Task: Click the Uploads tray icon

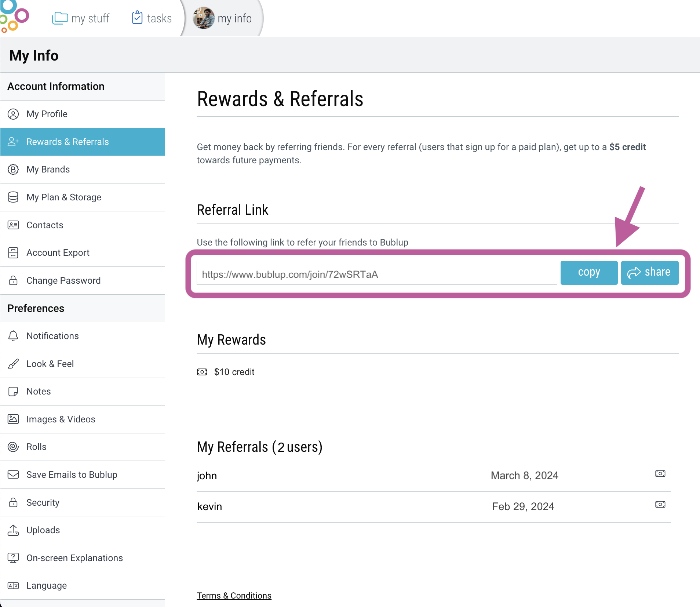Action: click(x=13, y=530)
